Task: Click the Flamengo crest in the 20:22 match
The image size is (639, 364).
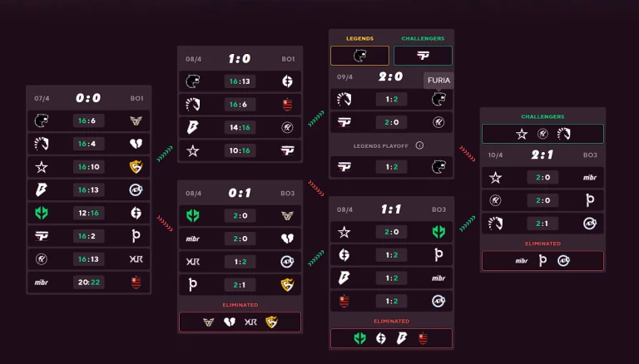Action: point(136,283)
